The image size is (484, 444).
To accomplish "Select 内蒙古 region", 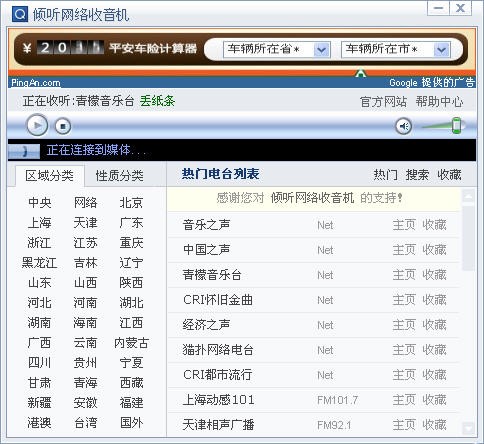I will [x=131, y=343].
